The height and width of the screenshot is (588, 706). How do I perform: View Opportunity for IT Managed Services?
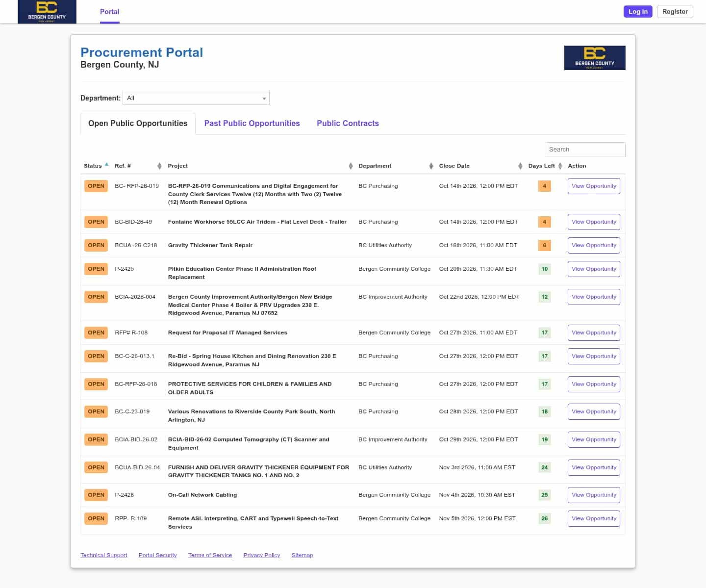pos(594,333)
